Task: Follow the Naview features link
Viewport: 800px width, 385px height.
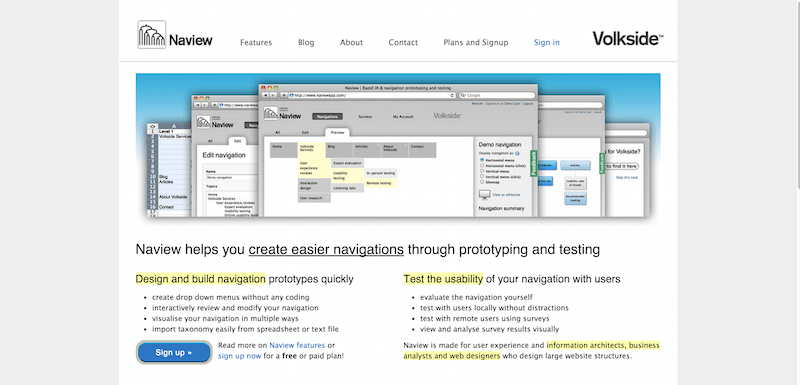Action: point(297,345)
